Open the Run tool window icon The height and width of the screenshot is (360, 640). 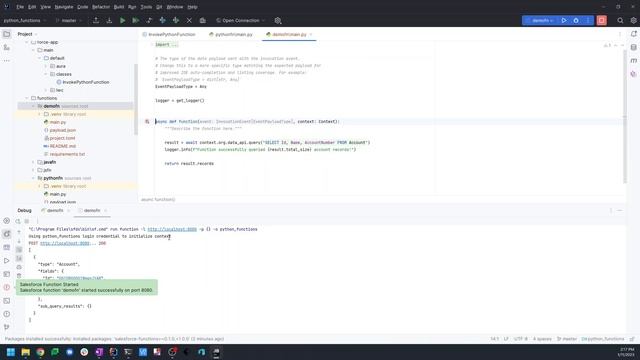click(7, 260)
